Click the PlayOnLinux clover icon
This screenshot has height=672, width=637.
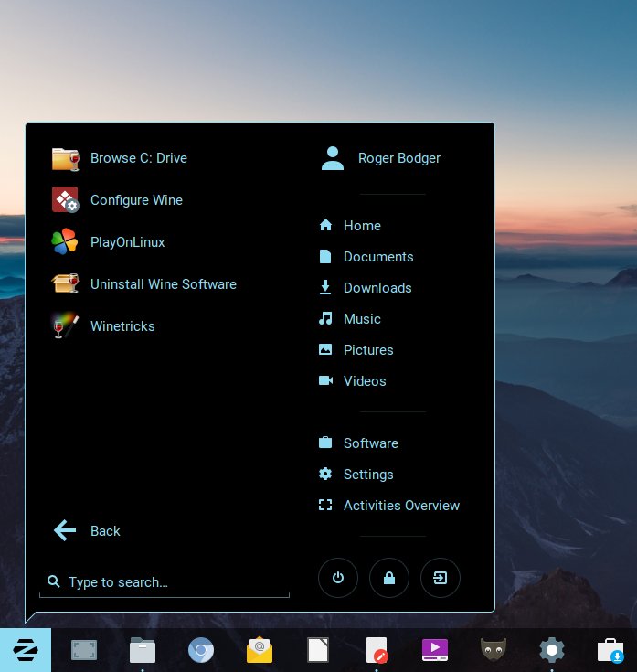pos(65,242)
